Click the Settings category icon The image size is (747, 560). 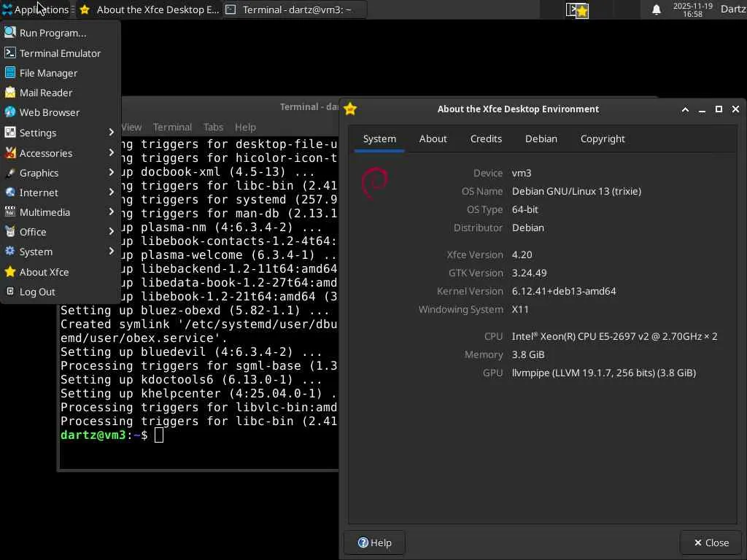click(10, 133)
